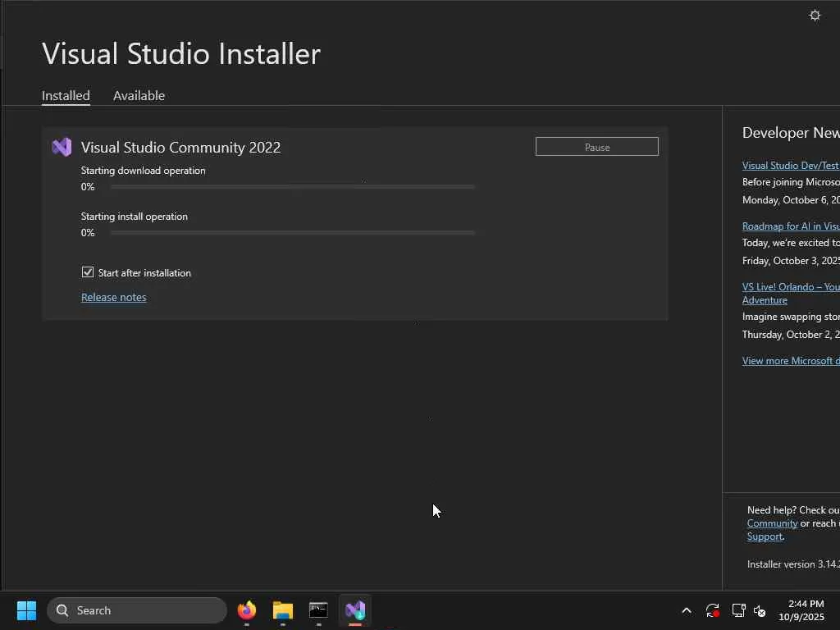840x630 pixels.
Task: Open File Explorer from the taskbar
Action: 283,610
